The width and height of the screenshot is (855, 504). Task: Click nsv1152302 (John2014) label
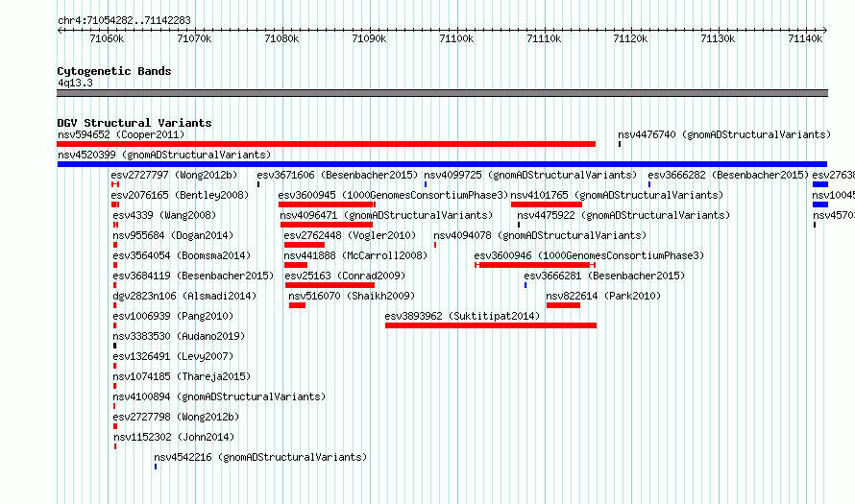[x=174, y=437]
